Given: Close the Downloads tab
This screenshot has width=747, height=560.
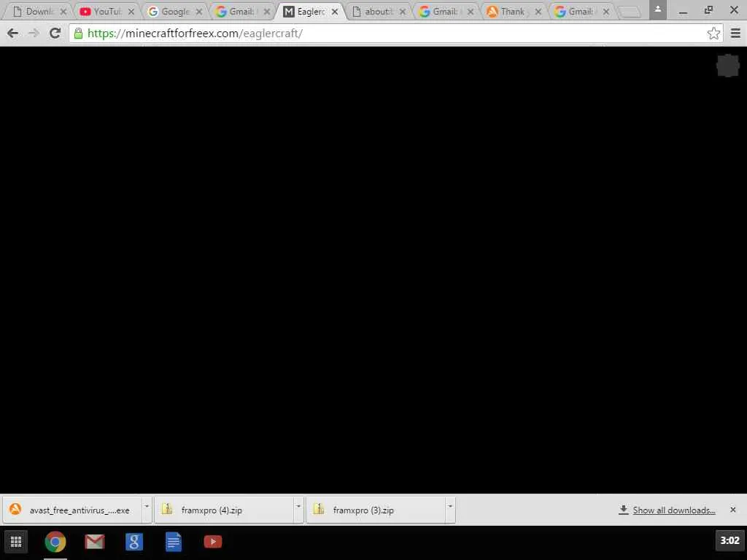Looking at the screenshot, I should 63,12.
